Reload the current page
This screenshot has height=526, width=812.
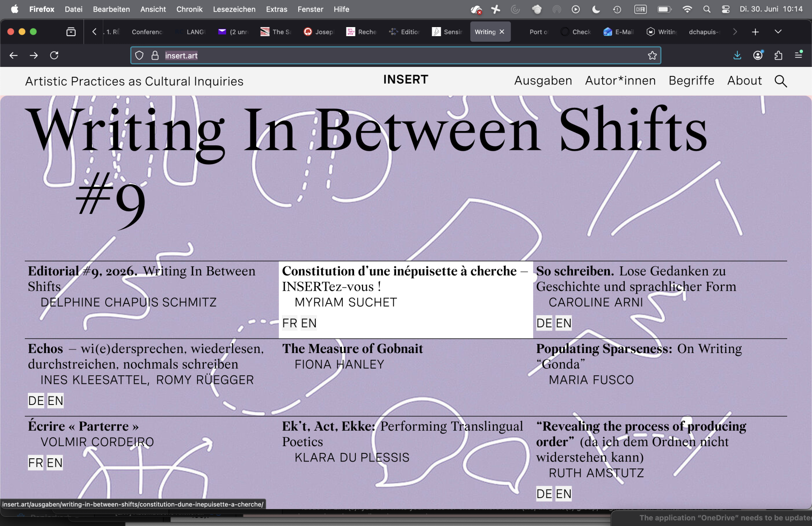click(54, 55)
